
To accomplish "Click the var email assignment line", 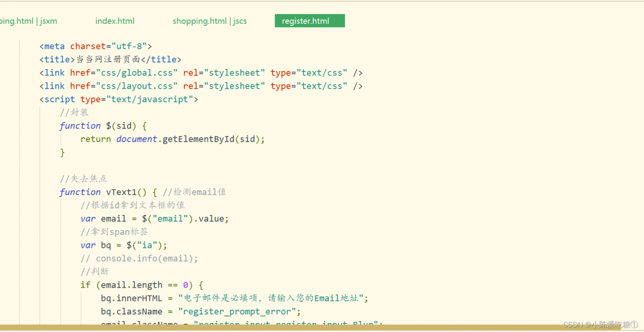I will click(x=154, y=218).
